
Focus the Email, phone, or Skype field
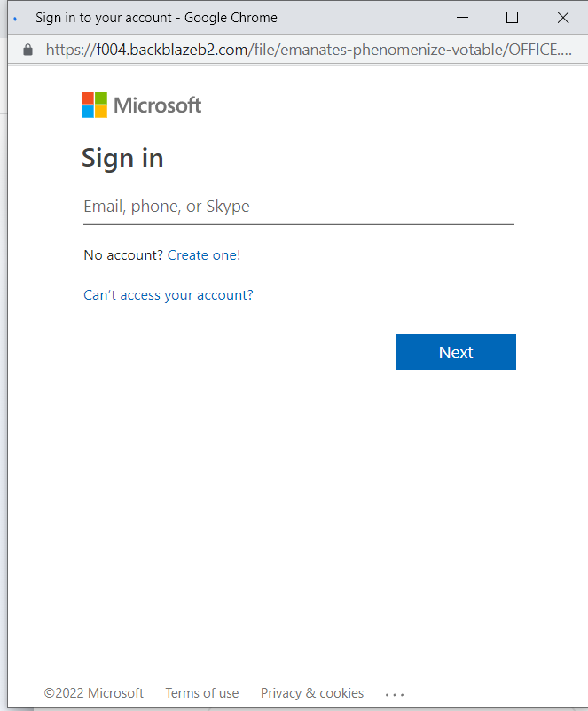click(298, 207)
